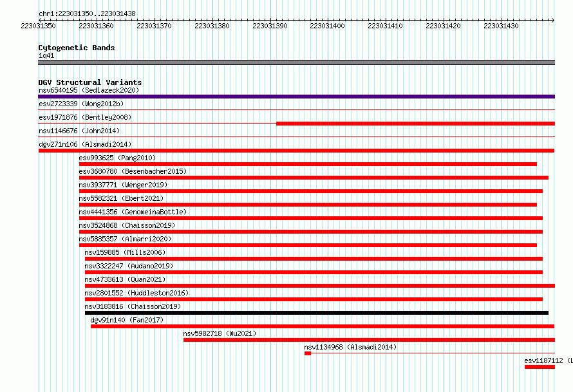573x392 pixels.
Task: Open the esv1187112 variant label
Action: [x=549, y=360]
